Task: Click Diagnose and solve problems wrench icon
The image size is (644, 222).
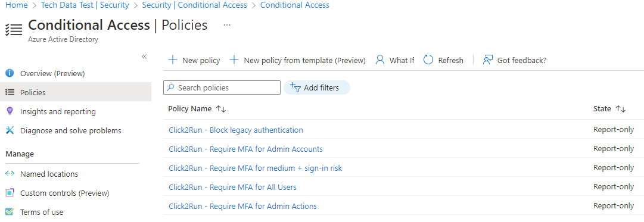Action: (x=10, y=130)
